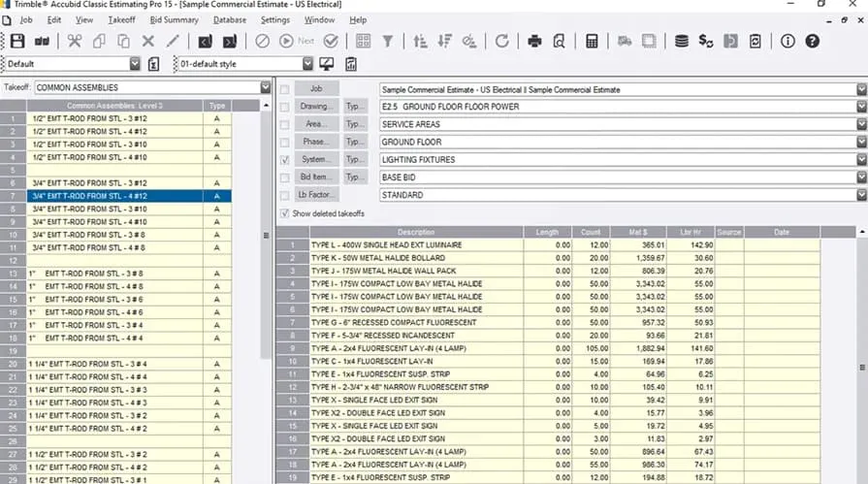
Task: Tick the checkbox beside Bid Item
Action: click(x=284, y=177)
